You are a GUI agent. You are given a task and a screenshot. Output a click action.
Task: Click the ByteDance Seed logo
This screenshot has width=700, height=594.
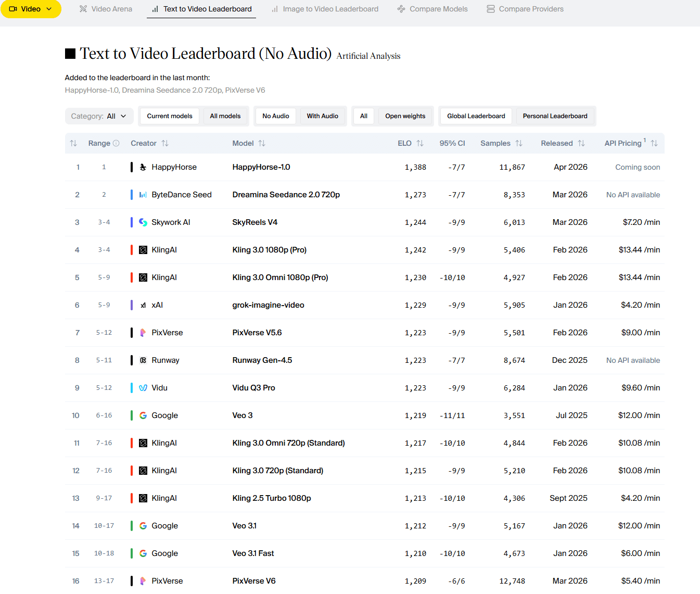click(x=143, y=194)
